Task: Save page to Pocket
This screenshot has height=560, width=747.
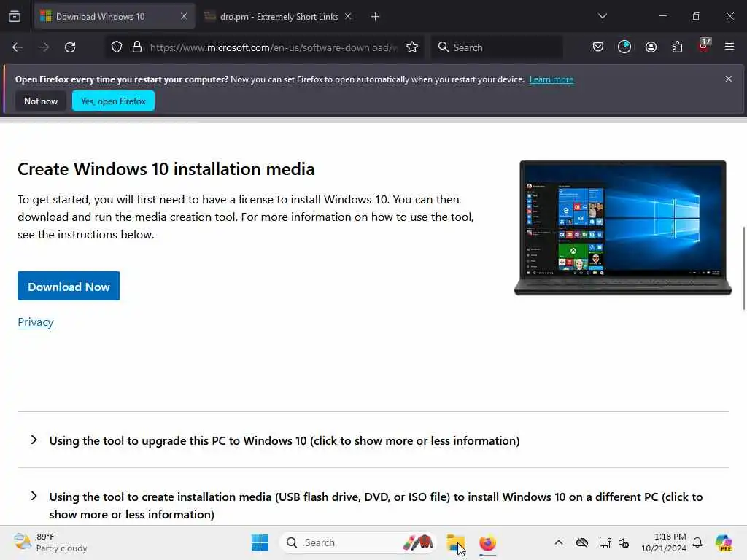Action: 598,47
